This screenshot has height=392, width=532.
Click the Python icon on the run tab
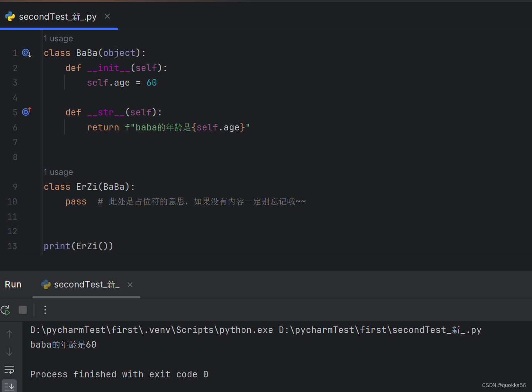pos(46,284)
